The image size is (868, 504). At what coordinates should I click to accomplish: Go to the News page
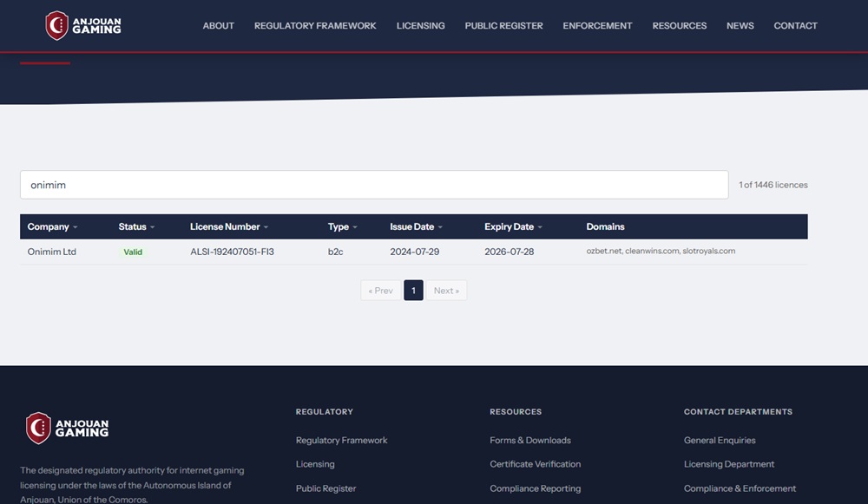tap(740, 25)
